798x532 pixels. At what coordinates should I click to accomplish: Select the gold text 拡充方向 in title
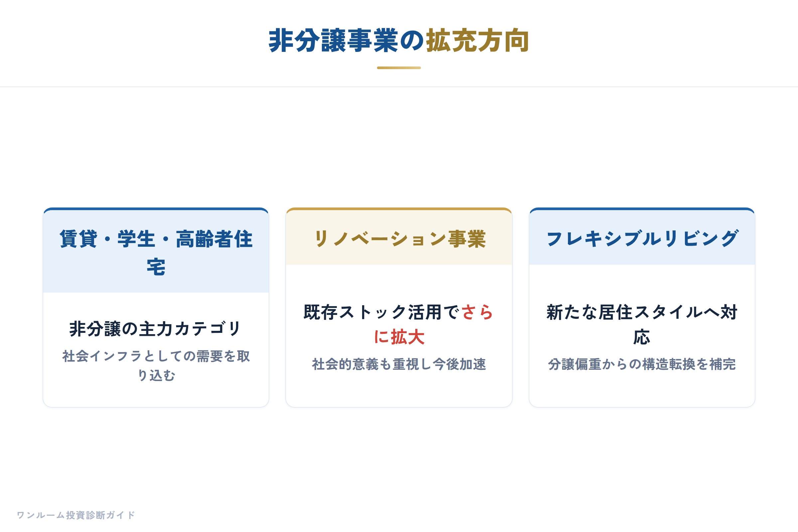click(x=478, y=41)
